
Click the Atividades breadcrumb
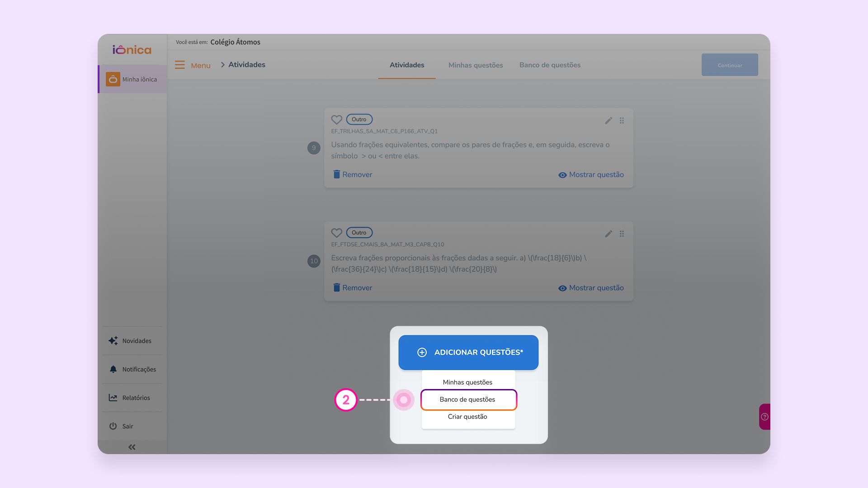pos(247,65)
